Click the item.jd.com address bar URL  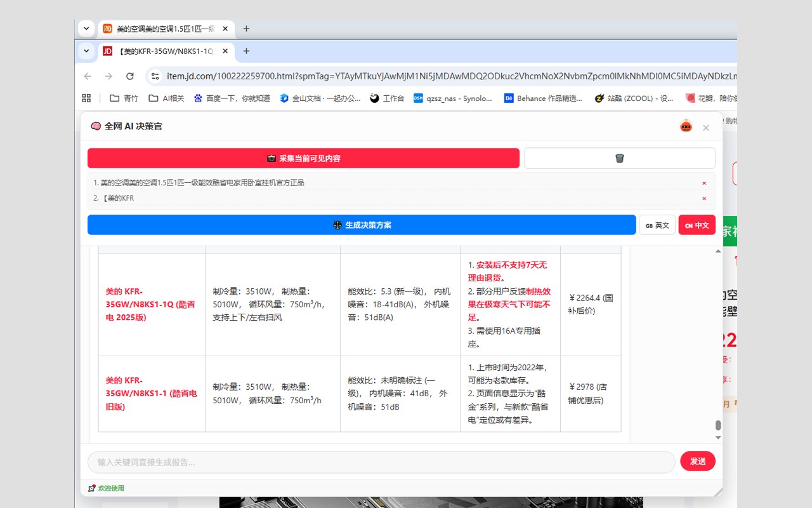point(450,76)
